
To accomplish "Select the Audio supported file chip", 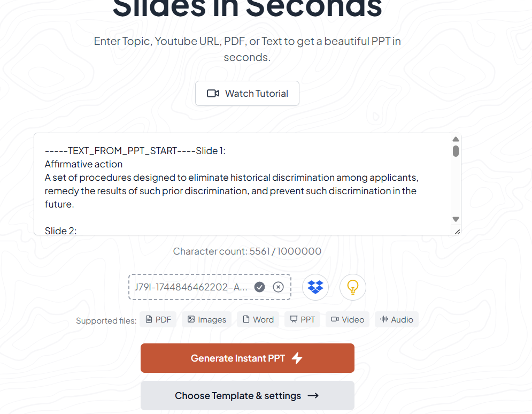I will point(397,319).
